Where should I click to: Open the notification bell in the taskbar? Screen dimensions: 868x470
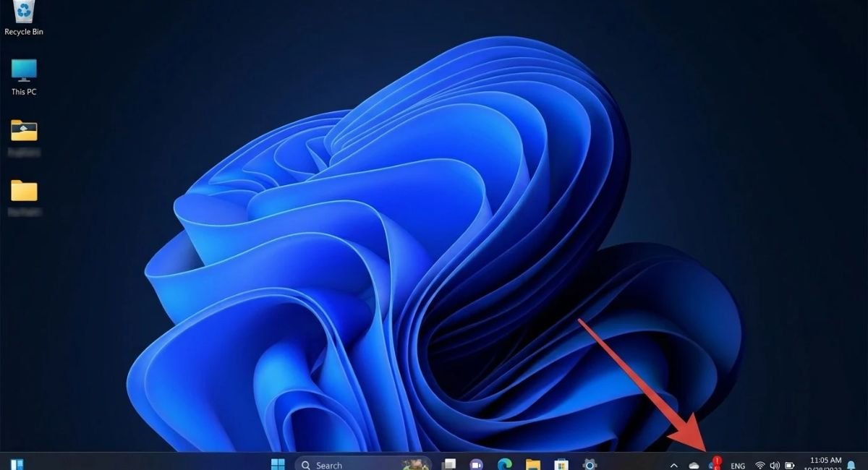click(x=851, y=466)
